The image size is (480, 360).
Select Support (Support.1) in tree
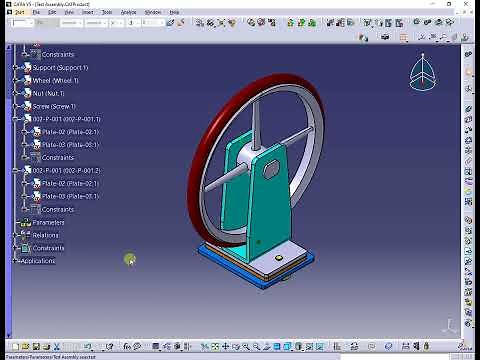(60, 68)
